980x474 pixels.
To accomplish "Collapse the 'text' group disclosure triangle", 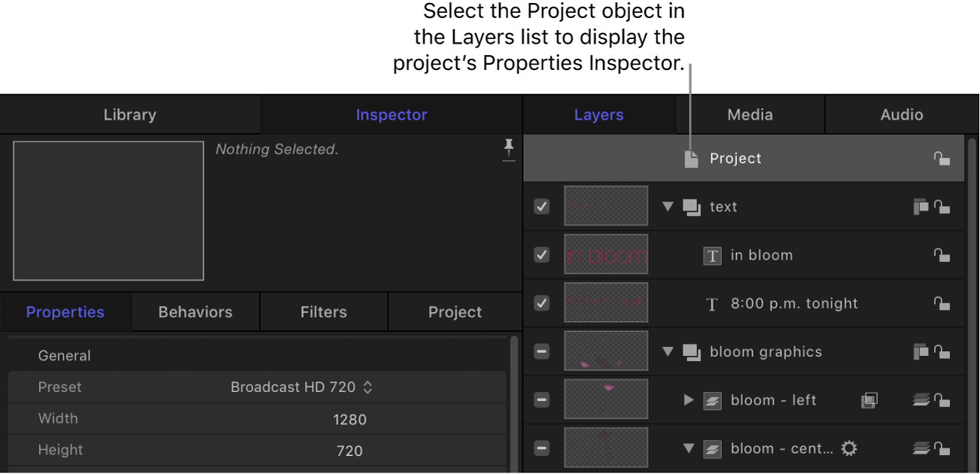I will click(x=667, y=206).
